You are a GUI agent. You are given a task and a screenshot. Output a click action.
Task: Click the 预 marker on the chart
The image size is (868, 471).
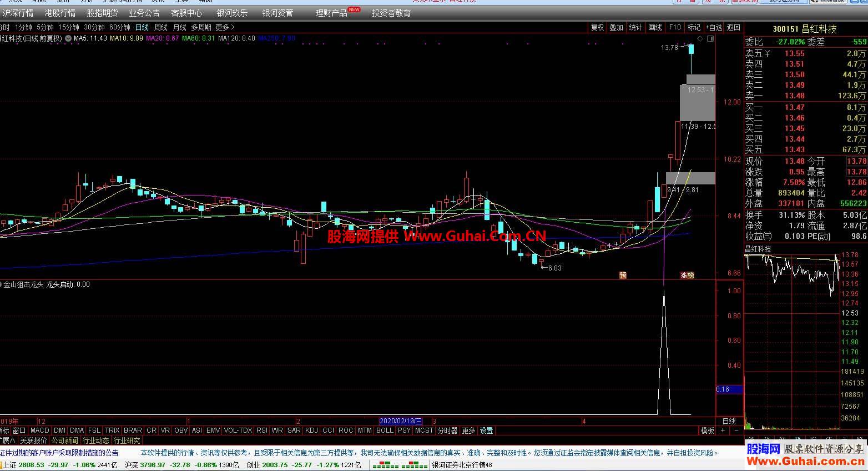623,275
